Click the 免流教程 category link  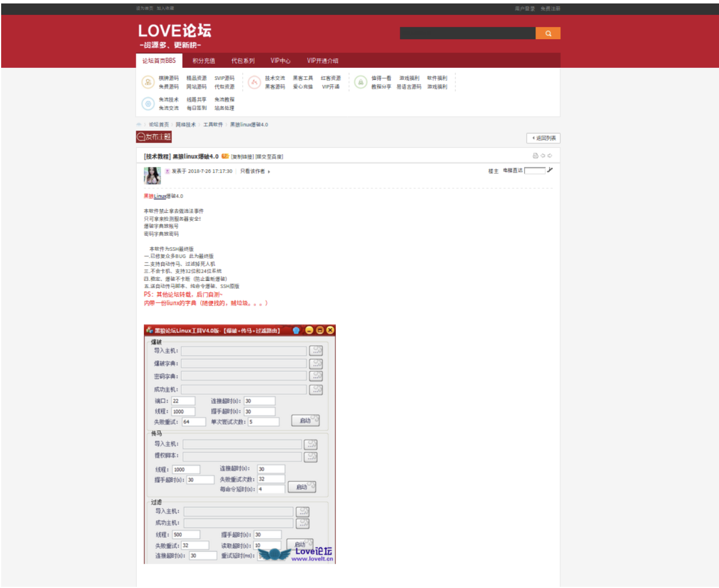click(224, 100)
